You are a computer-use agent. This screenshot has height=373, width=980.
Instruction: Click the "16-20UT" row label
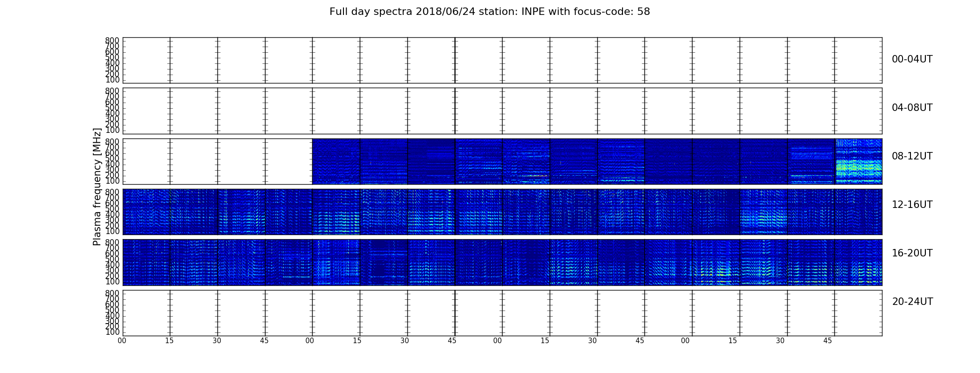click(912, 253)
